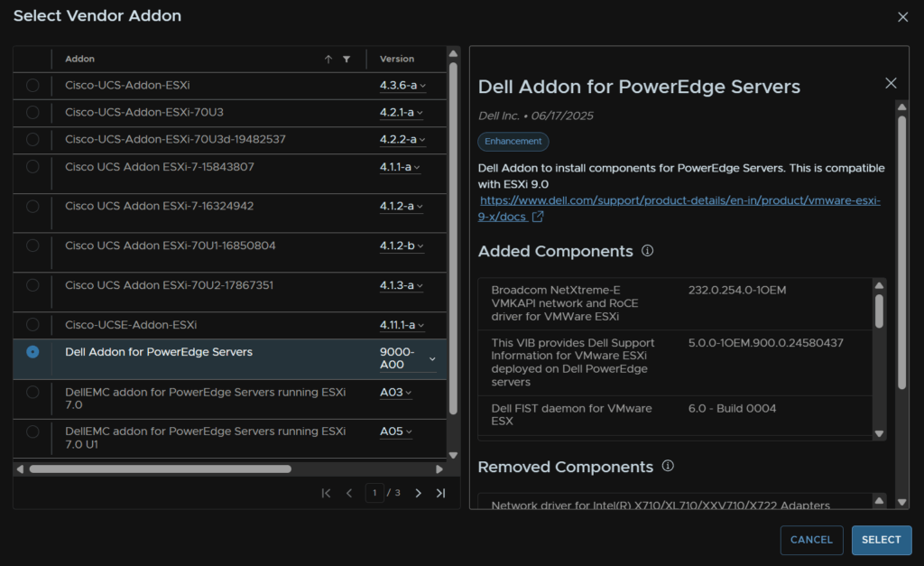
Task: Open version dropdown 4.1.3-a
Action: coord(402,285)
